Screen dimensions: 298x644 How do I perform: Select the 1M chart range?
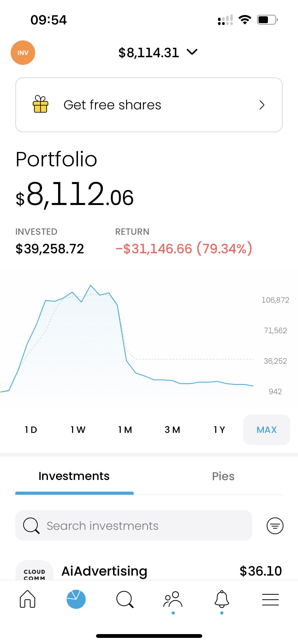point(125,430)
